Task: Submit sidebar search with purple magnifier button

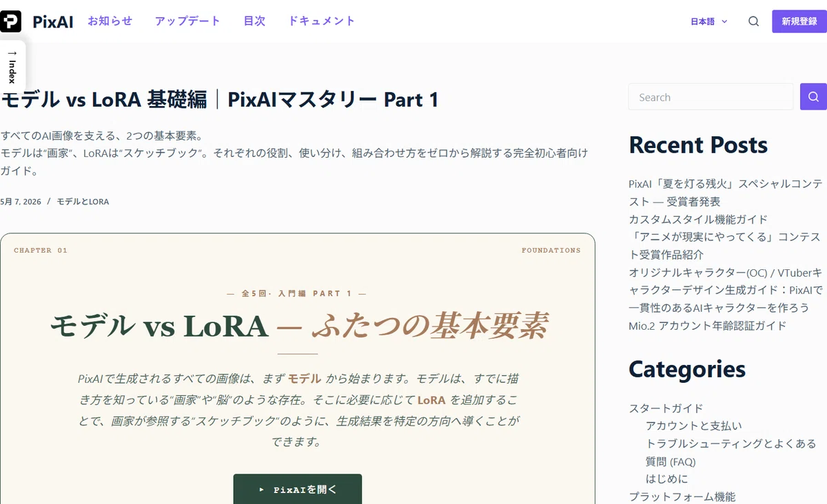Action: click(x=813, y=97)
